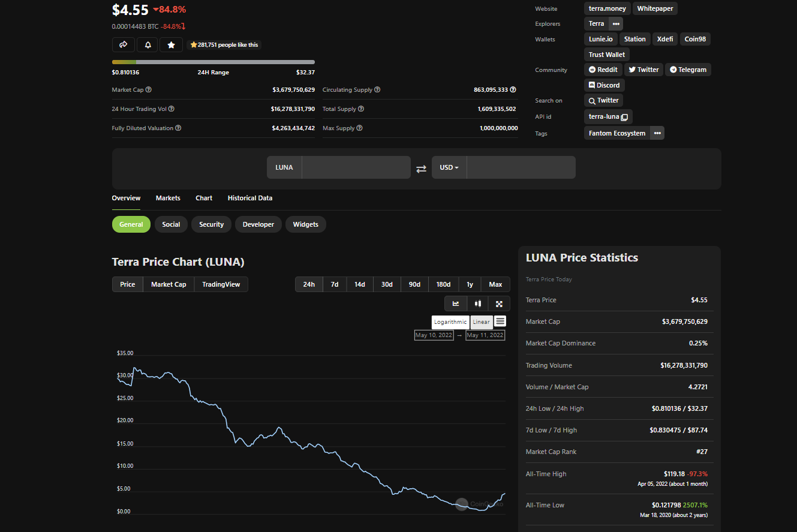Switch to the Markets tab

point(168,198)
